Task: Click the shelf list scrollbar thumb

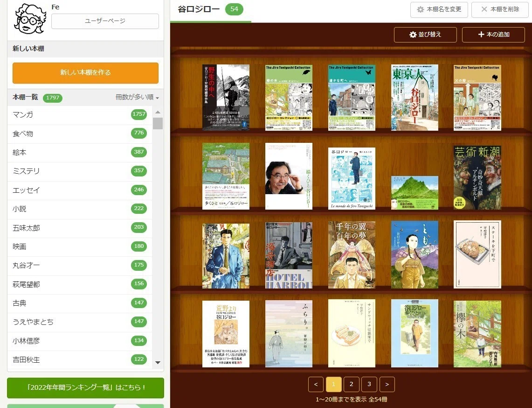Action: [158, 123]
